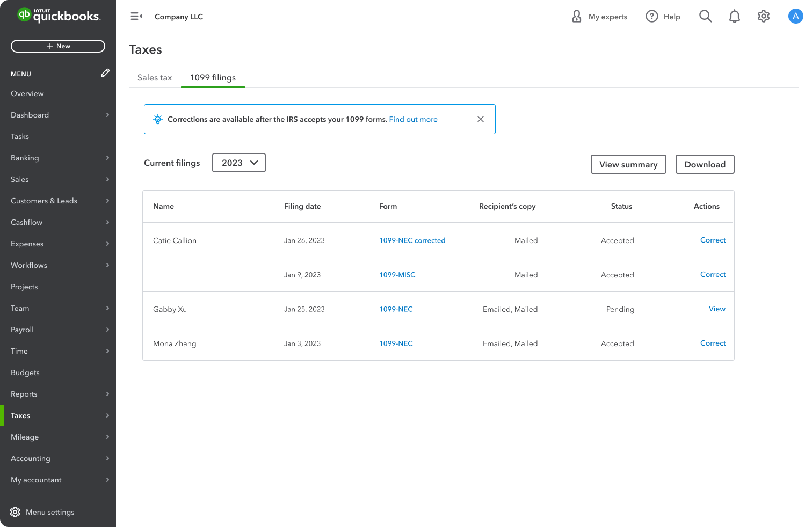Open Gabby Xu's 1099-NEC form link
This screenshot has height=527, width=812.
396,309
